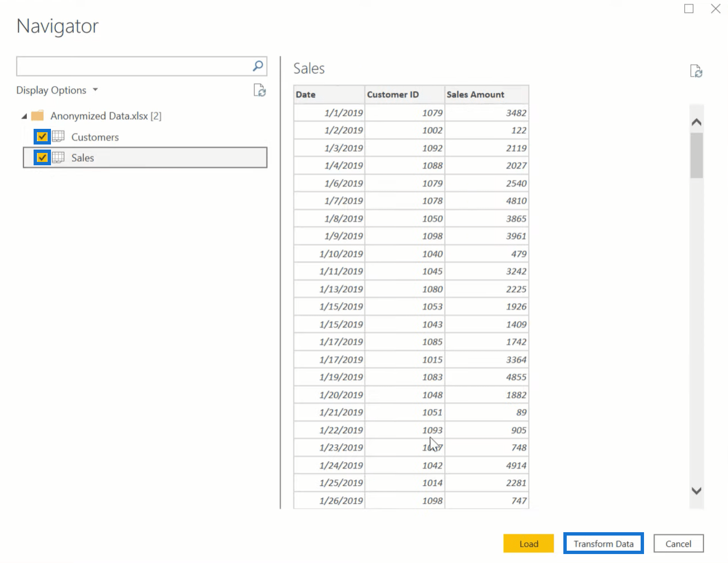Click the date cell 1/19/2019
Screen dimensions: 728x563
click(x=329, y=377)
